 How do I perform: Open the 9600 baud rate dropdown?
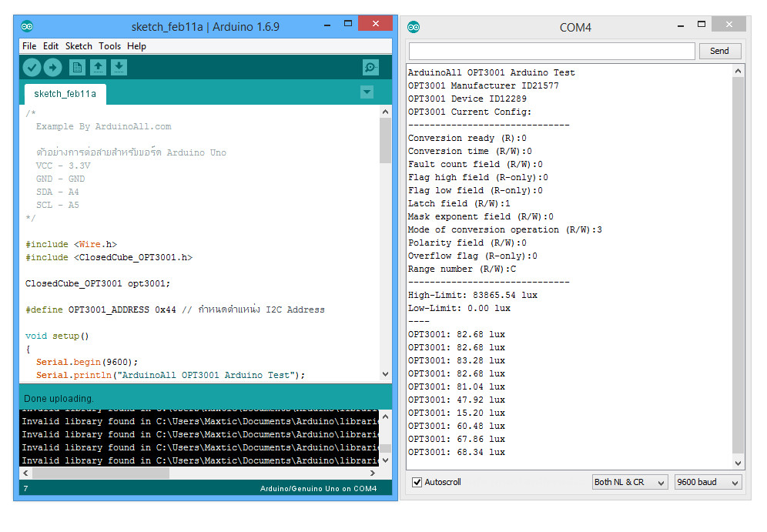[x=708, y=482]
